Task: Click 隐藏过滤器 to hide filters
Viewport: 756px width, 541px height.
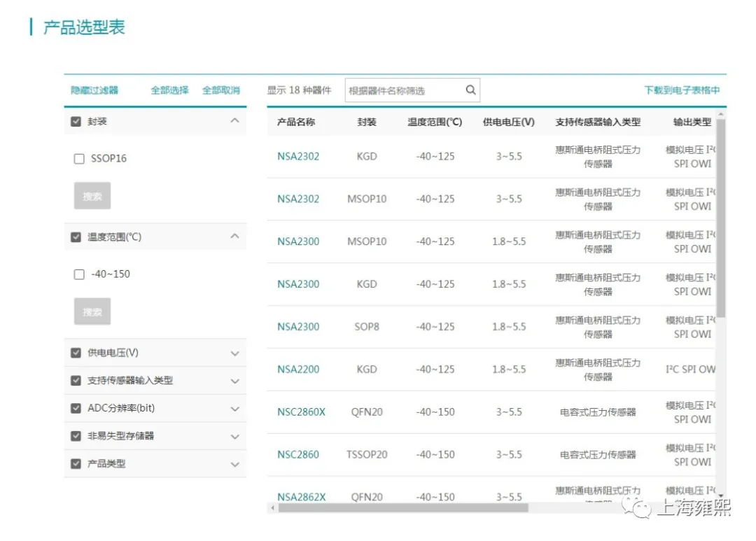Action: pos(94,90)
